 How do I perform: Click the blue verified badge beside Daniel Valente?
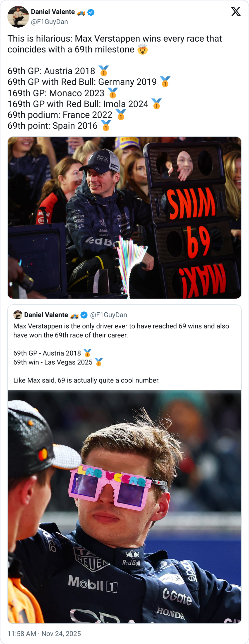[x=91, y=12]
